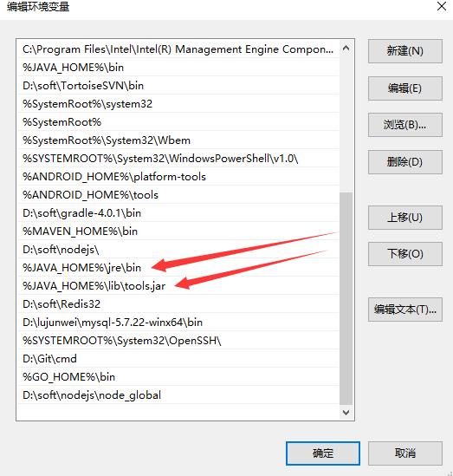Open 编辑文本(T)... text editor
The height and width of the screenshot is (476, 453).
[x=405, y=310]
